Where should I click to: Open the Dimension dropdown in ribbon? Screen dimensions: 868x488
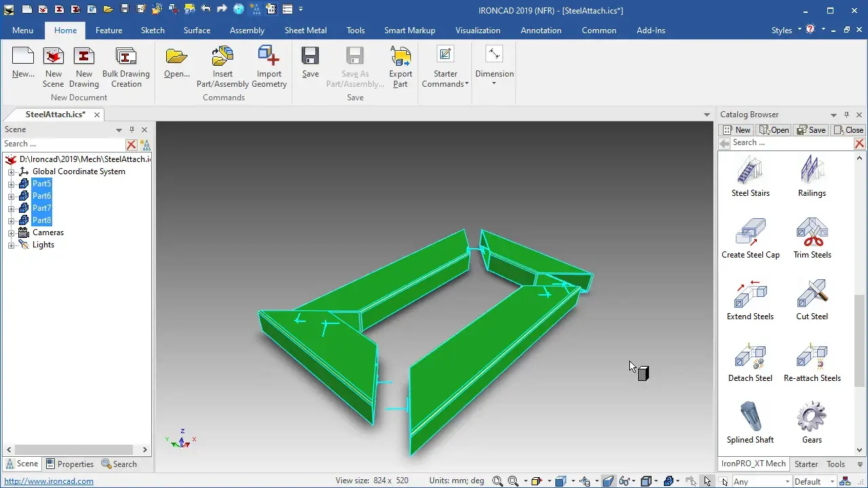point(494,66)
